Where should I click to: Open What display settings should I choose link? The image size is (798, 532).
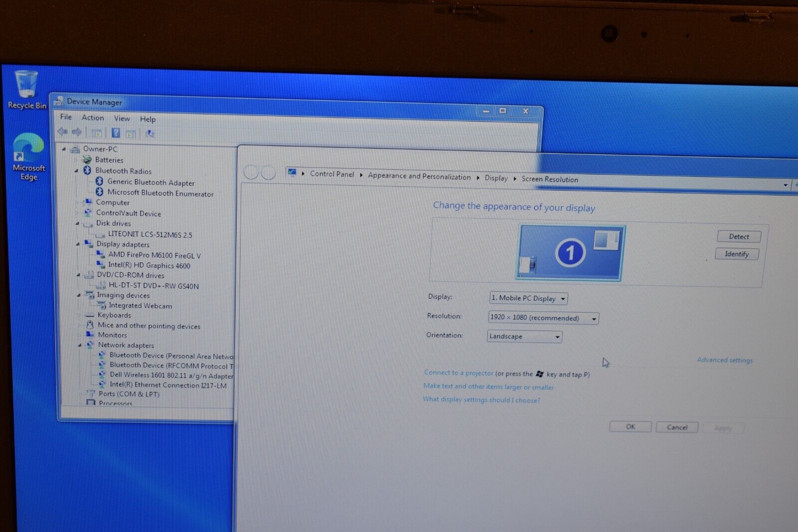coord(481,399)
